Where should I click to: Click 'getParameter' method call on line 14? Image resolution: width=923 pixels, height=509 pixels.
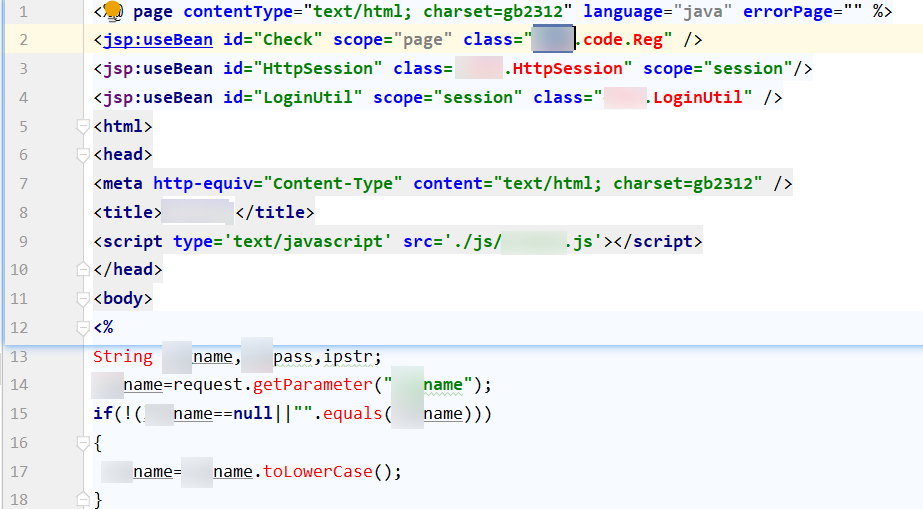coord(313,385)
